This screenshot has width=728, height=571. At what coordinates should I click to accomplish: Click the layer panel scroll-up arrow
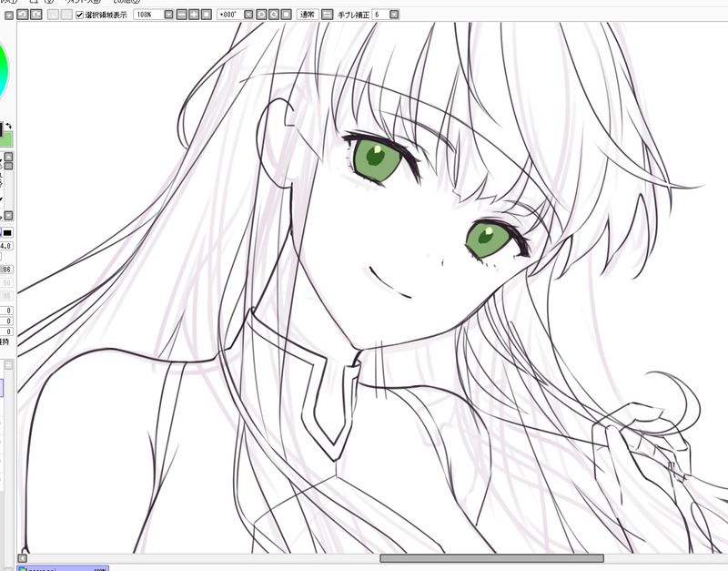pos(8,366)
